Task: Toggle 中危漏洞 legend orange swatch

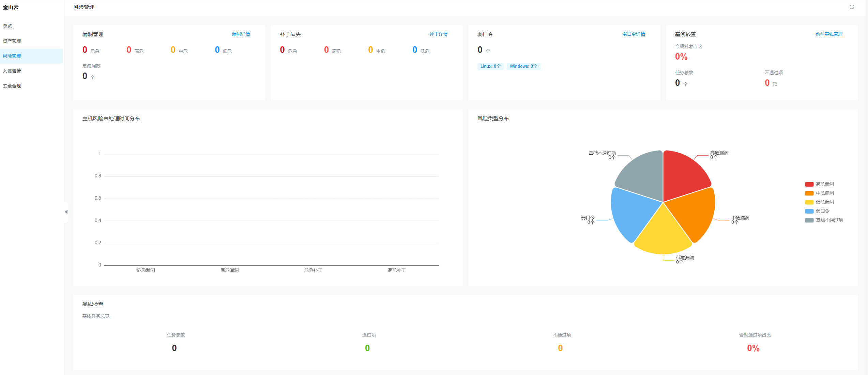Action: 809,193
